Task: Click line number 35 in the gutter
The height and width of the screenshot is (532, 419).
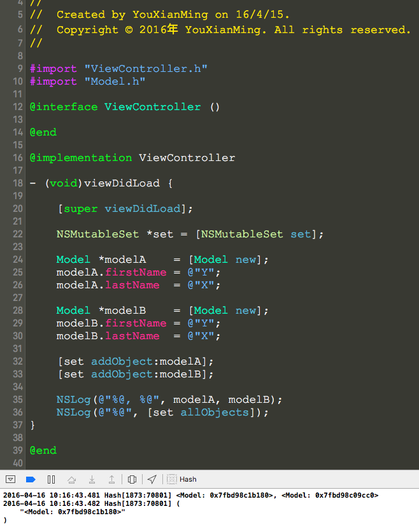Action: coord(18,400)
